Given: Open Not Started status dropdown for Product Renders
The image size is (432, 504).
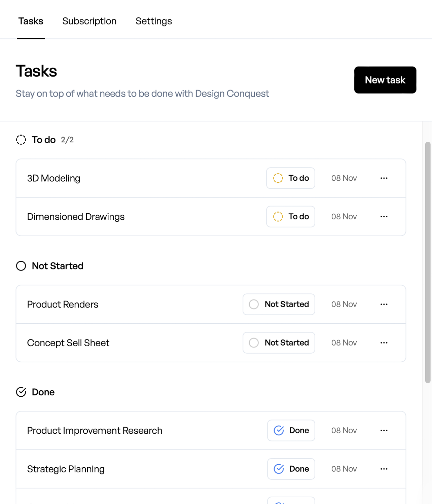Looking at the screenshot, I should 279,304.
